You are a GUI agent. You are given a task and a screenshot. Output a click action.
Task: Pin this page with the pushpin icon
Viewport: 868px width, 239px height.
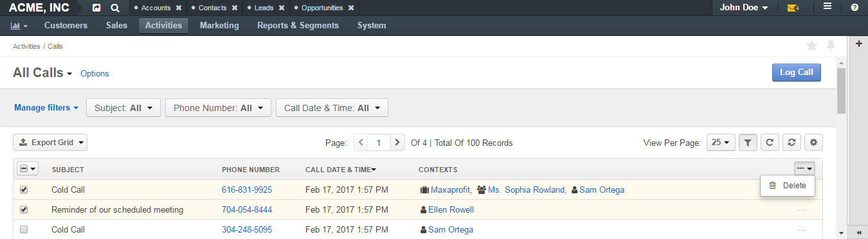(x=831, y=46)
